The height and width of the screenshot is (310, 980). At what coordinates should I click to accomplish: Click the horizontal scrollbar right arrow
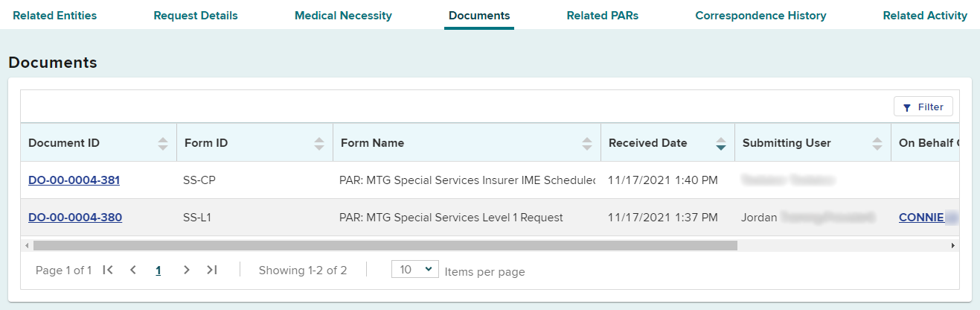tap(953, 245)
